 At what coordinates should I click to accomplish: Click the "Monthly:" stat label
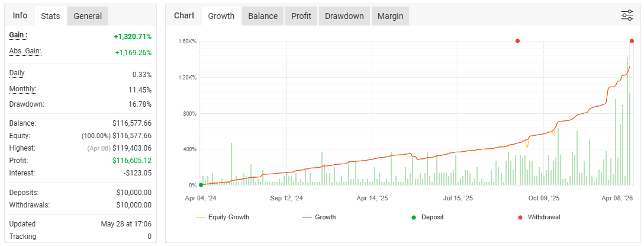point(22,89)
